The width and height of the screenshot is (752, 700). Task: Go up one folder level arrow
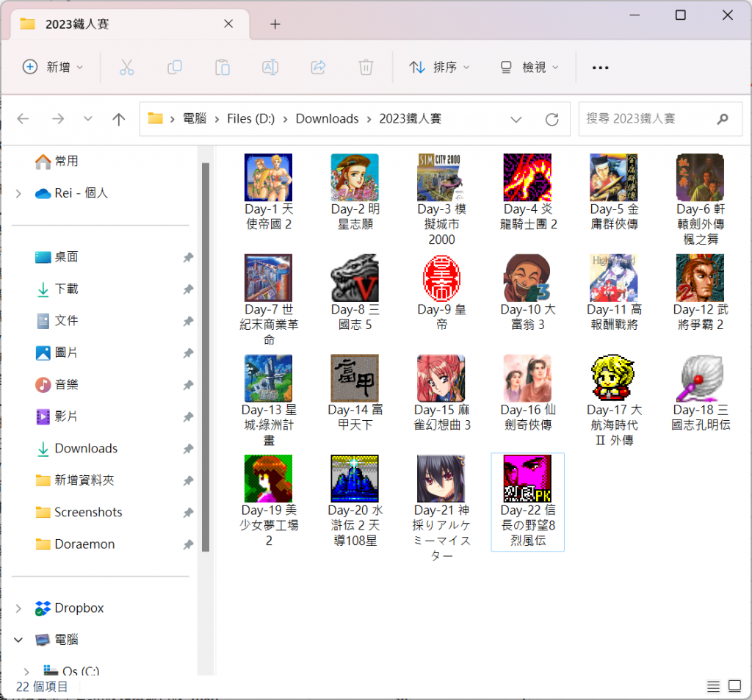pyautogui.click(x=118, y=118)
